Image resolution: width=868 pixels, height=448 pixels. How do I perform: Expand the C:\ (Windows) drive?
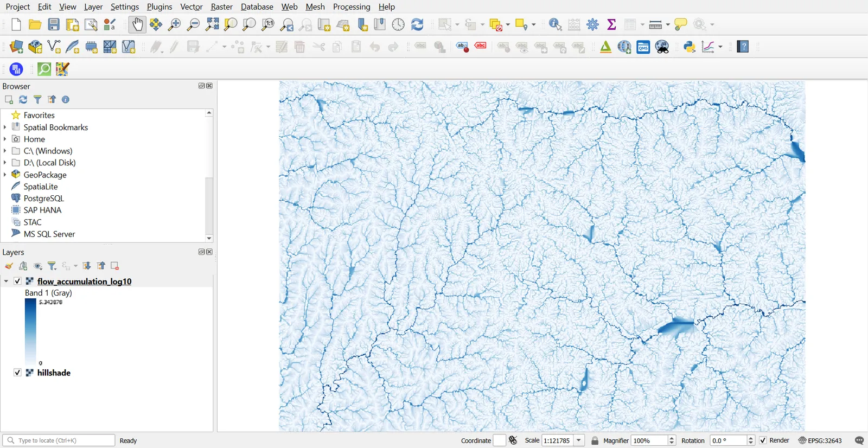point(5,151)
